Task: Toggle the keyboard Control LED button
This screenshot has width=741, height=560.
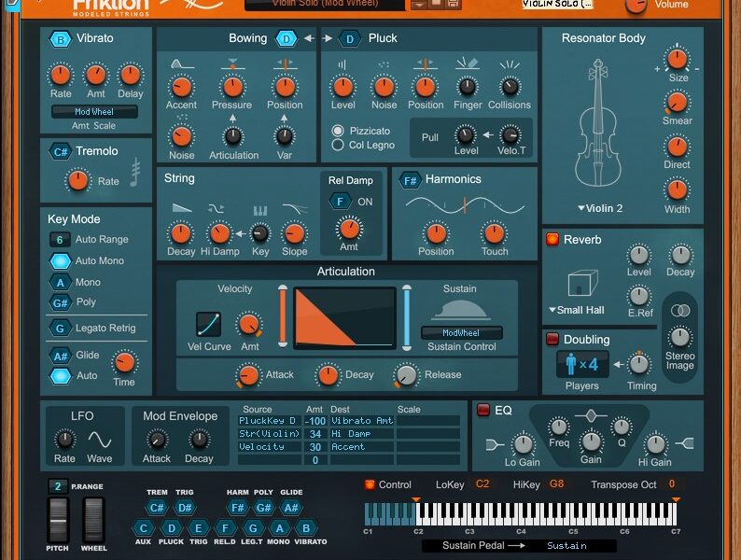Action: 370,484
